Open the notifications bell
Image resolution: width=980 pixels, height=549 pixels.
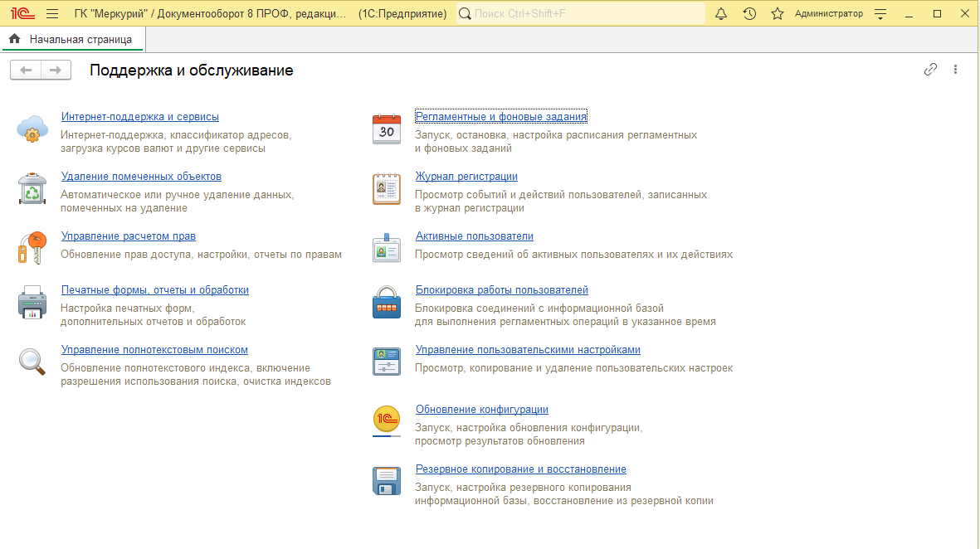pyautogui.click(x=720, y=13)
